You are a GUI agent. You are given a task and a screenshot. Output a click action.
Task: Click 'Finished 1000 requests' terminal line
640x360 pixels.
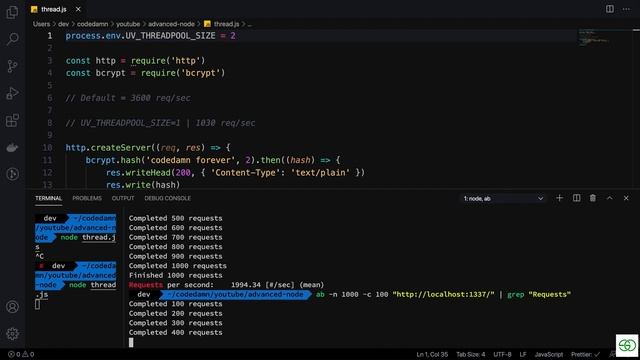coord(176,276)
